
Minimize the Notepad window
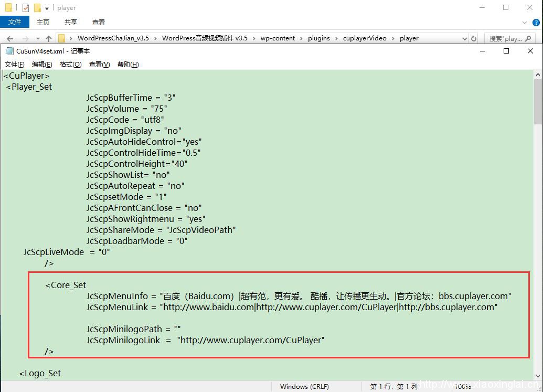(483, 51)
